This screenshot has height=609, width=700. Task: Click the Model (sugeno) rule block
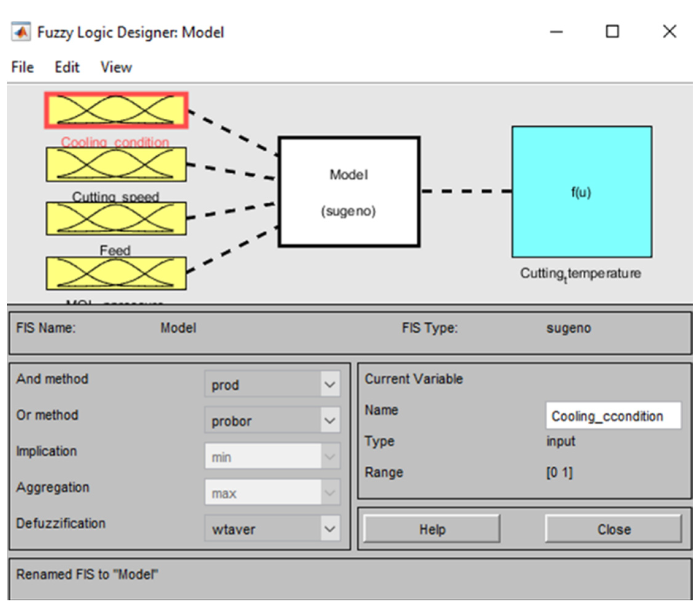tap(349, 192)
